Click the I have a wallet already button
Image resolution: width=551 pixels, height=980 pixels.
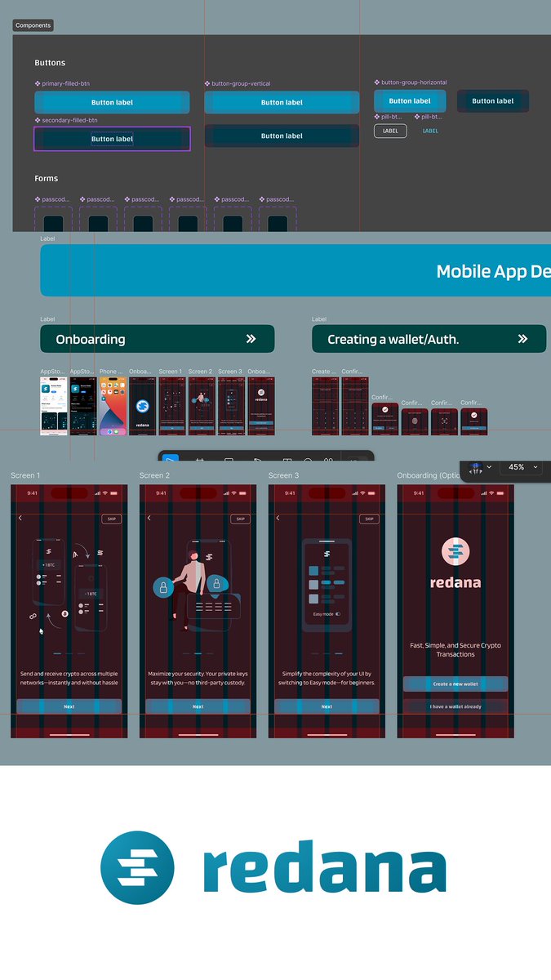click(x=455, y=706)
